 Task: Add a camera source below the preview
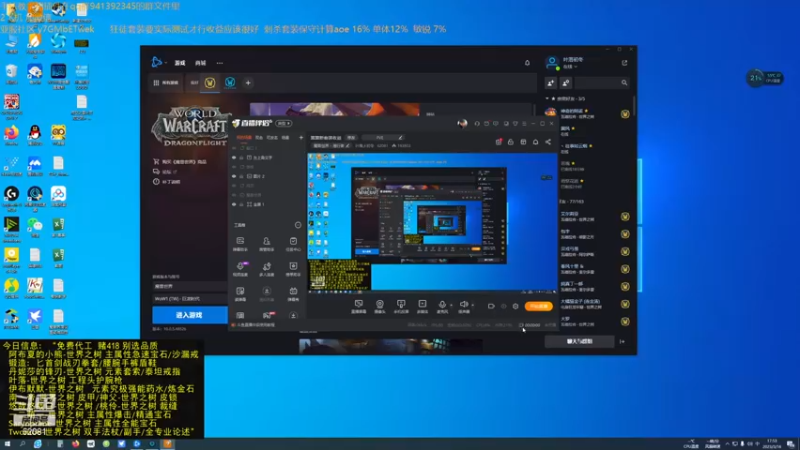(380, 306)
